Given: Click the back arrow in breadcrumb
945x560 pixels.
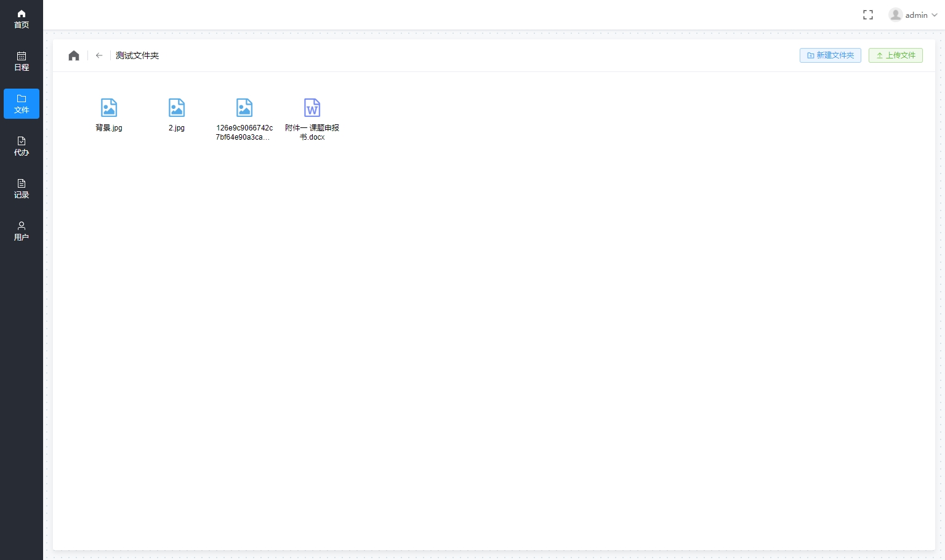Looking at the screenshot, I should (x=99, y=55).
